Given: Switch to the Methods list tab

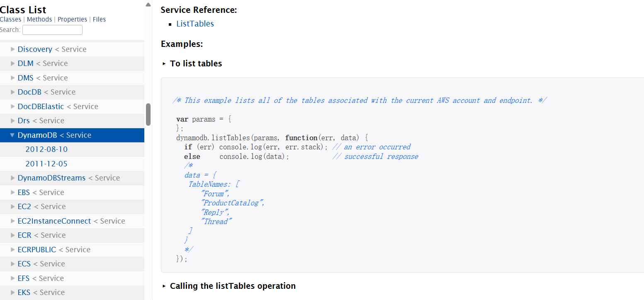Looking at the screenshot, I should [x=39, y=20].
